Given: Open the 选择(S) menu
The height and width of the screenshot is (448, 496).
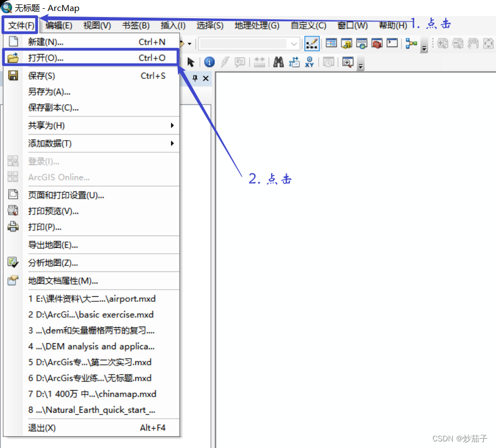Looking at the screenshot, I should pyautogui.click(x=210, y=25).
